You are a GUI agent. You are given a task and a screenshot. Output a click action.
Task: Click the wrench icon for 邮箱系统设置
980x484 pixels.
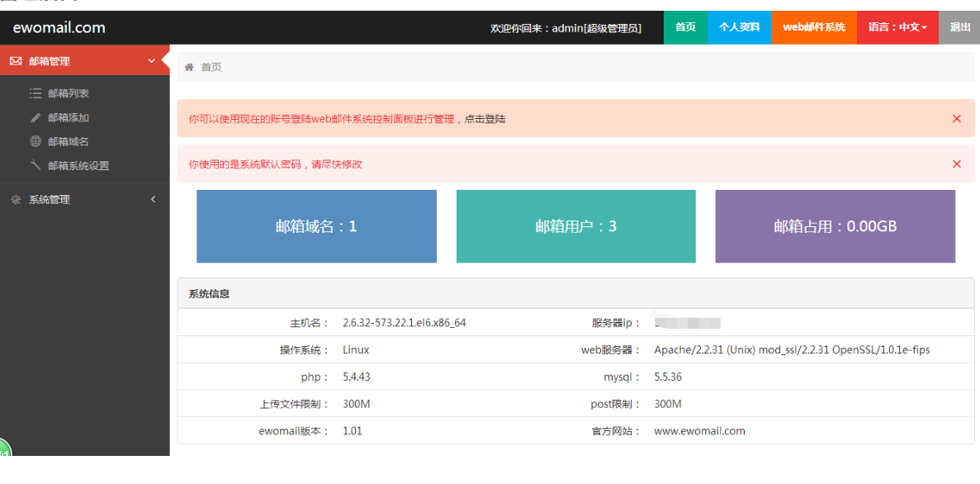[35, 165]
